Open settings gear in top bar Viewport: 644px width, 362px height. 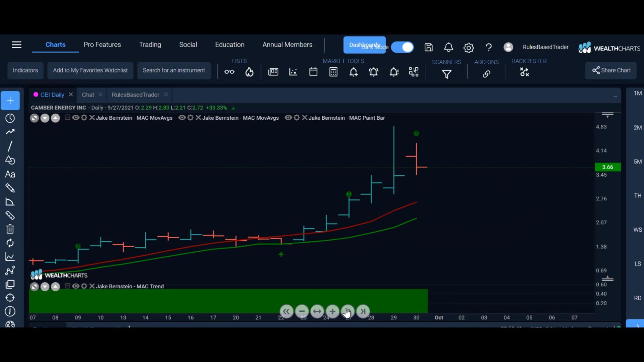pyautogui.click(x=469, y=48)
